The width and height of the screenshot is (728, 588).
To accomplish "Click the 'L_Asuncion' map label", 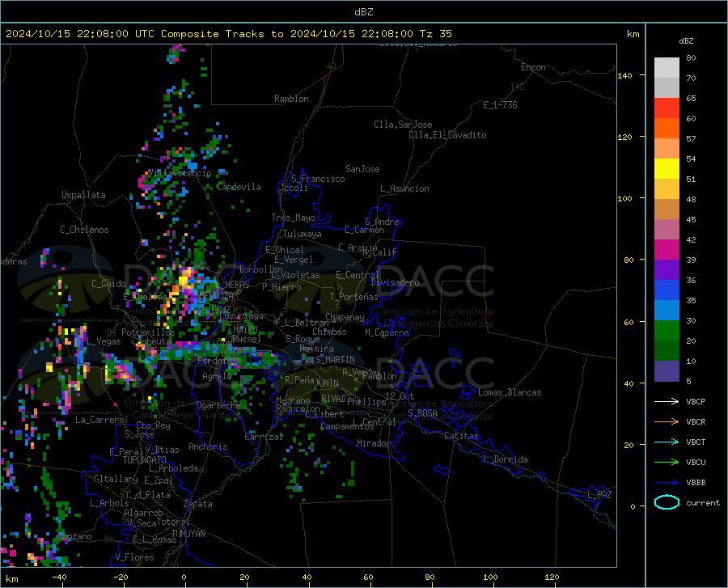I will [404, 189].
